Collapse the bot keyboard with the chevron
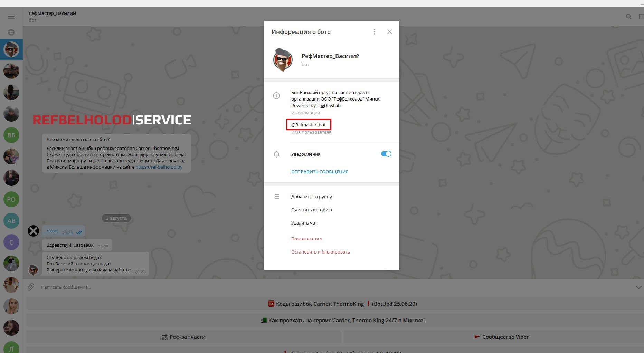644x353 pixels. click(x=638, y=287)
